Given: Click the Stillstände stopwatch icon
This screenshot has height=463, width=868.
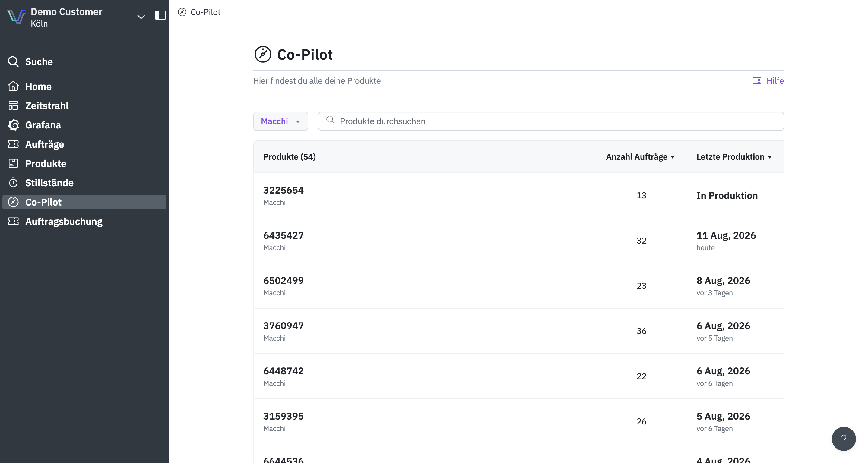Looking at the screenshot, I should (x=13, y=183).
